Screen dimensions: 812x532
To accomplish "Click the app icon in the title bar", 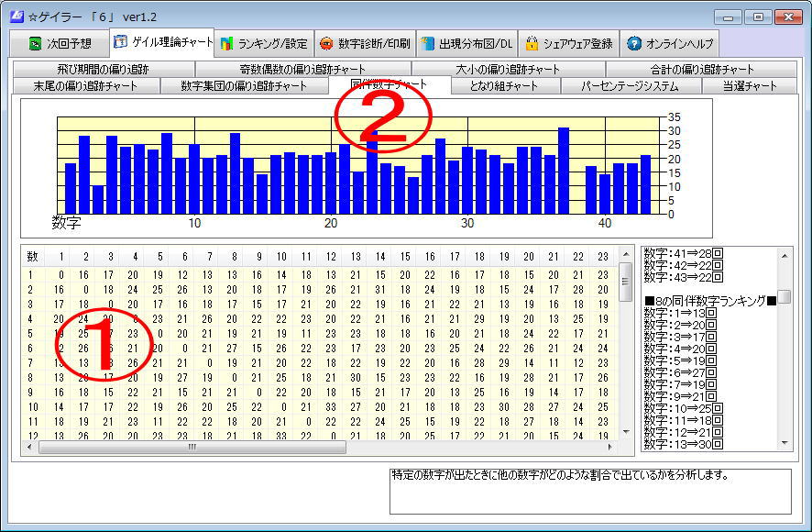I will [16, 17].
